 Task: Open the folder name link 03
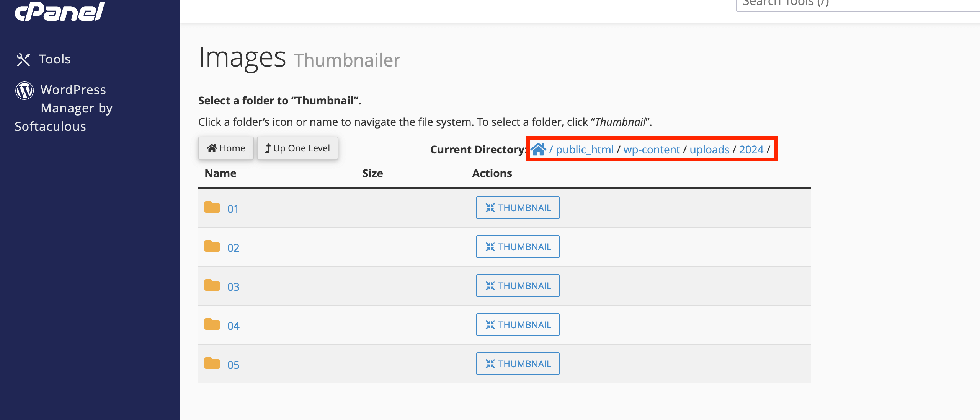pos(233,287)
